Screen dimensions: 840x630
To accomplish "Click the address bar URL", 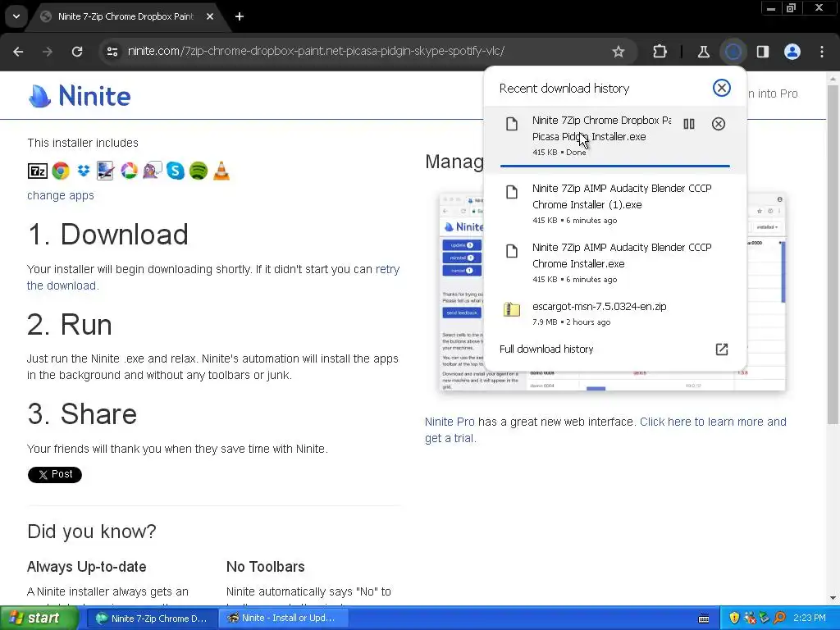I will [x=316, y=52].
